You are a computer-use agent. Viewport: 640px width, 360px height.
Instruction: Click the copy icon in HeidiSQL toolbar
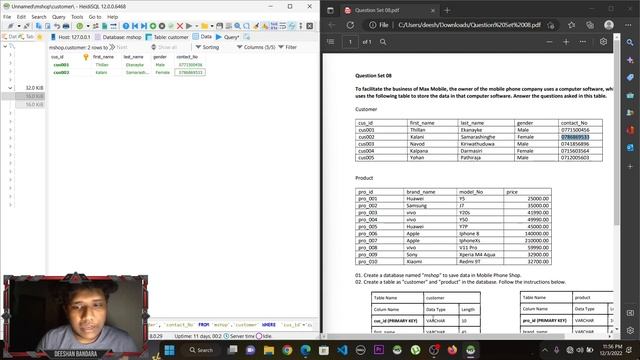39,26
